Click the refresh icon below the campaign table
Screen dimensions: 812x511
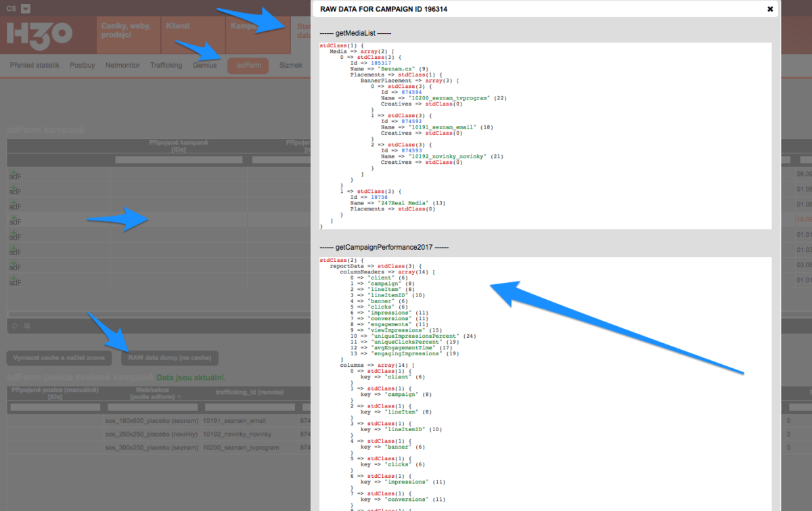[x=14, y=326]
